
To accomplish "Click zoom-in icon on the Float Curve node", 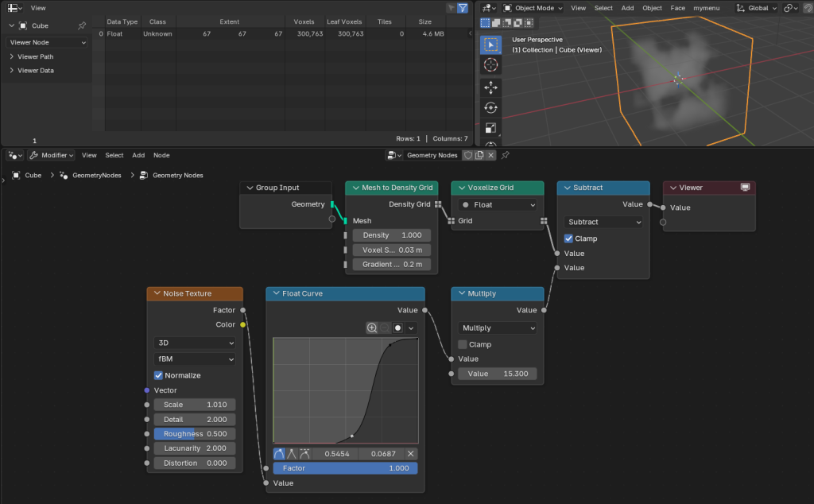I will 371,328.
